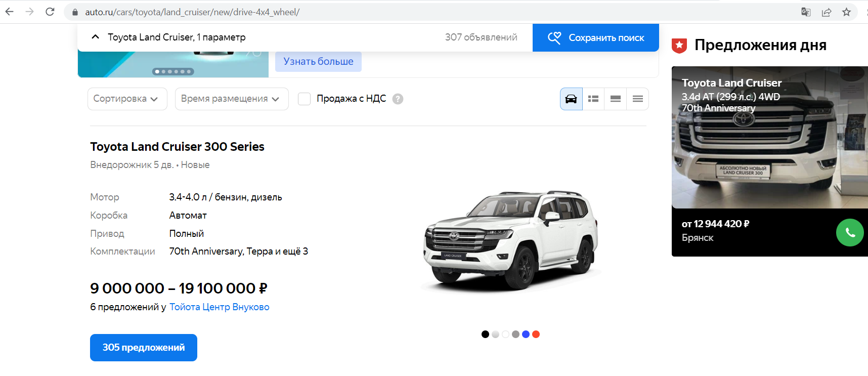The height and width of the screenshot is (376, 868).
Task: Switch to car-model grouped view
Action: coord(571,99)
